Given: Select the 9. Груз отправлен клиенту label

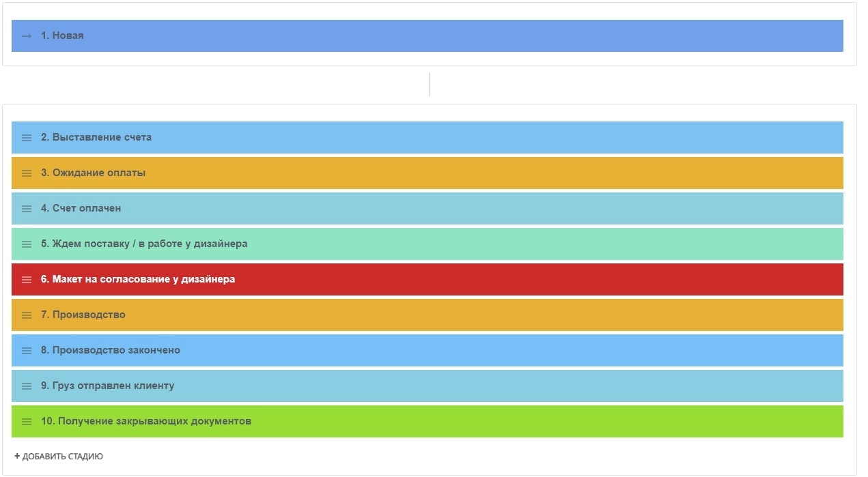Looking at the screenshot, I should (x=107, y=386).
